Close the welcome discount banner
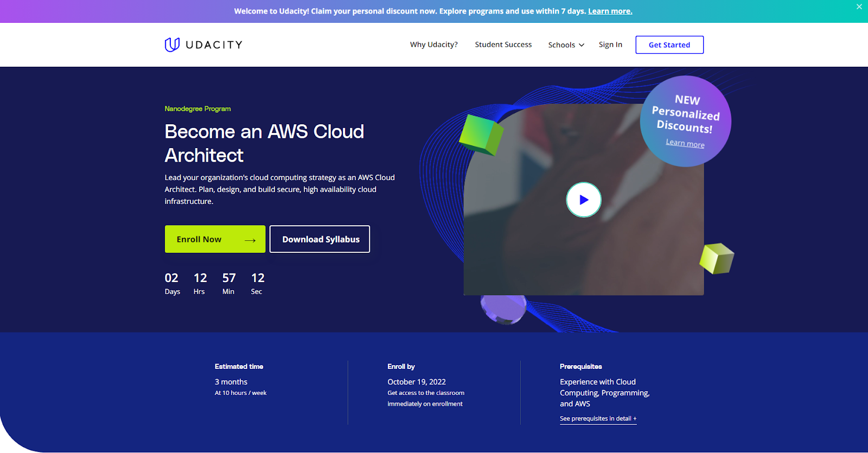 pos(859,7)
